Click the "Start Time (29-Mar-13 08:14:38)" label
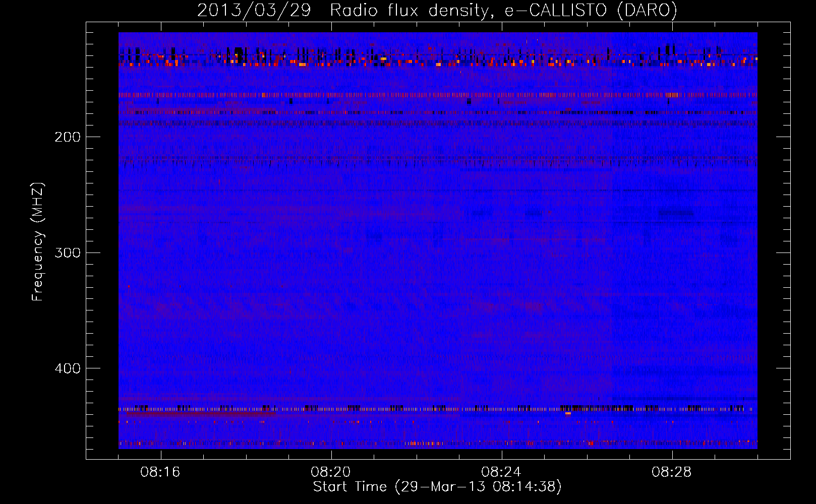This screenshot has height=504, width=816. [x=437, y=487]
